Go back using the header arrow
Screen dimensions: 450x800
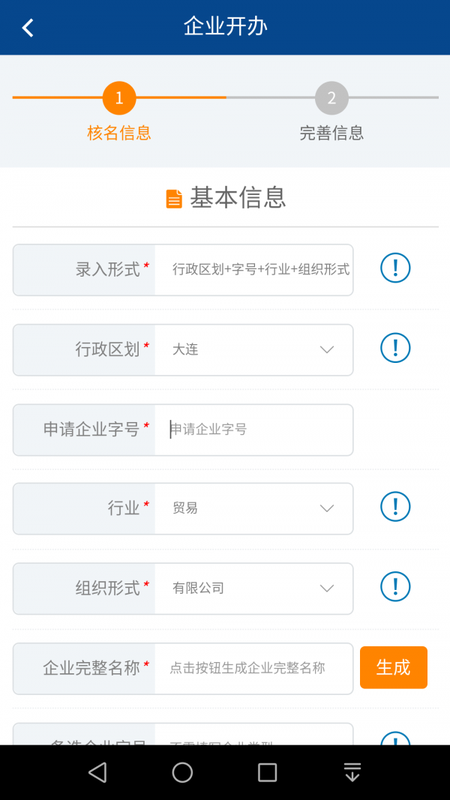tap(28, 28)
